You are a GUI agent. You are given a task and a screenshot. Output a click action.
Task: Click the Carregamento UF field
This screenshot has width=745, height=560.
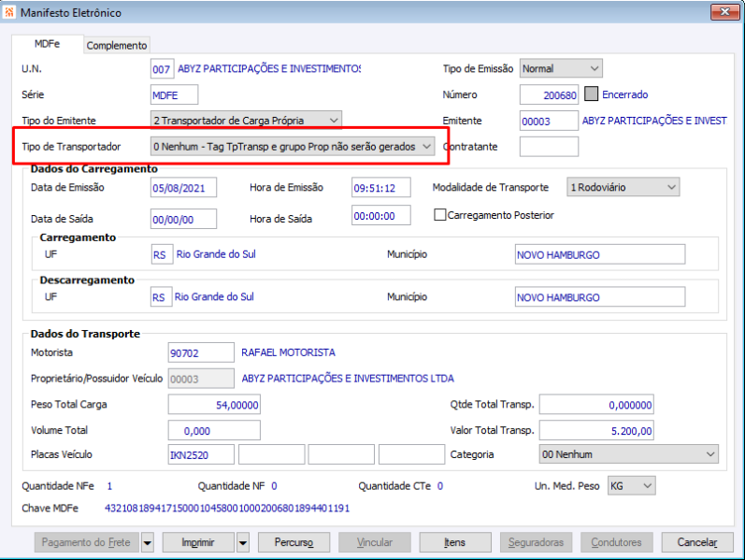coord(162,254)
